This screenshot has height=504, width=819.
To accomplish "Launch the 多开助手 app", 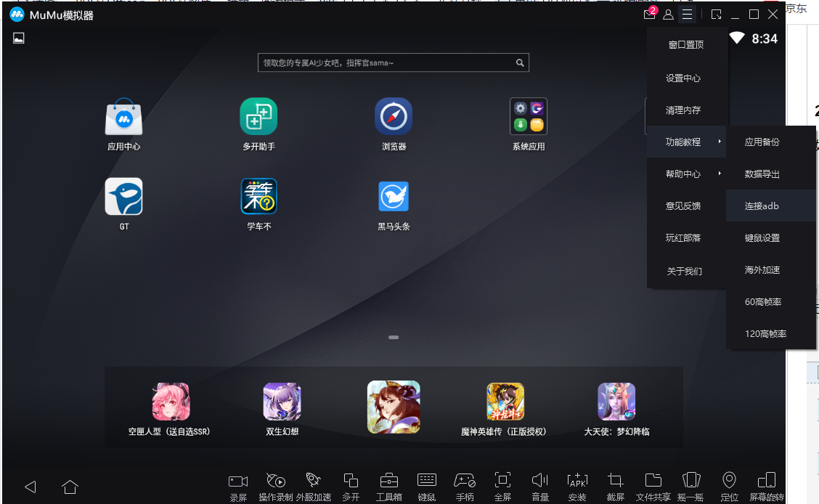I will (258, 116).
